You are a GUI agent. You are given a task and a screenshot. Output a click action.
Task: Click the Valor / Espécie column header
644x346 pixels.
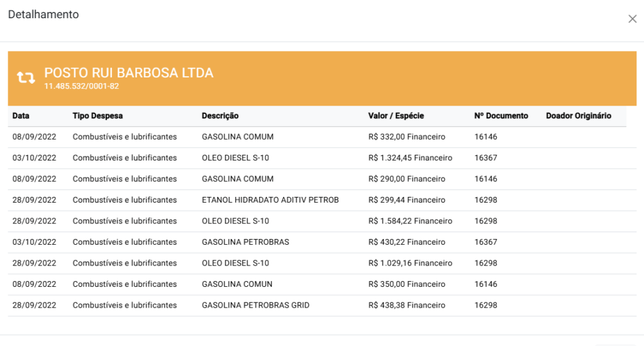[x=396, y=116]
